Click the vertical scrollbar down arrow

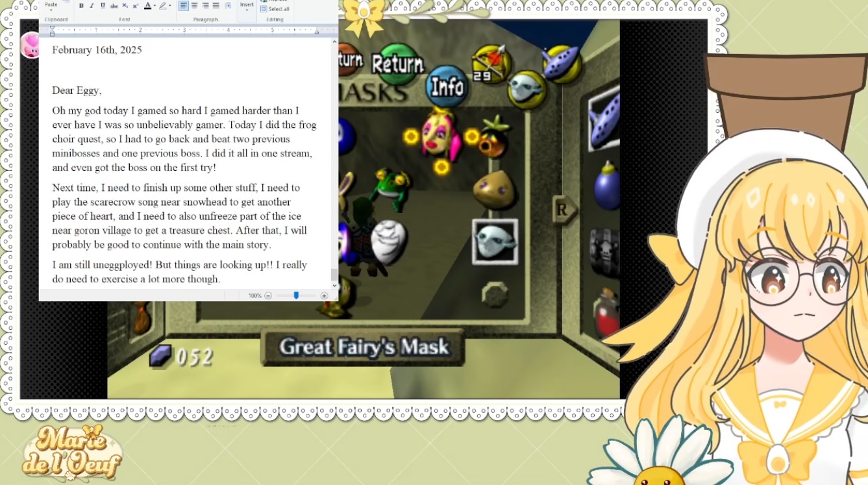click(334, 284)
